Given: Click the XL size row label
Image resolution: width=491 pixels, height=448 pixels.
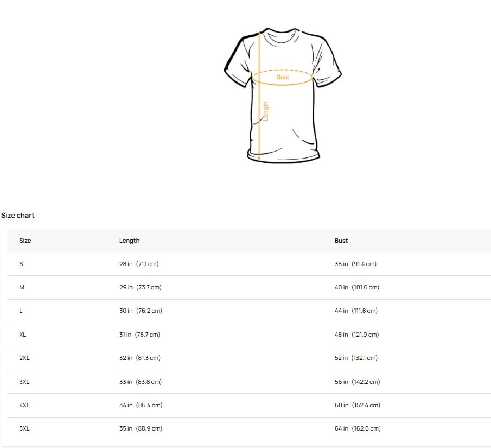Looking at the screenshot, I should point(23,335).
